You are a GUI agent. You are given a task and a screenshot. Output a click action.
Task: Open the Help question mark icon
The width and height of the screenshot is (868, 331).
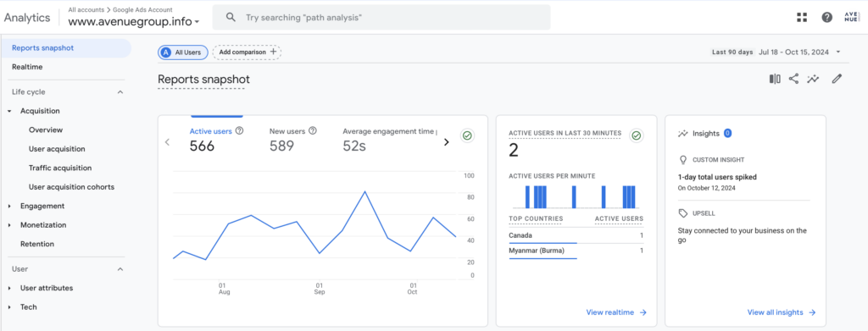827,17
